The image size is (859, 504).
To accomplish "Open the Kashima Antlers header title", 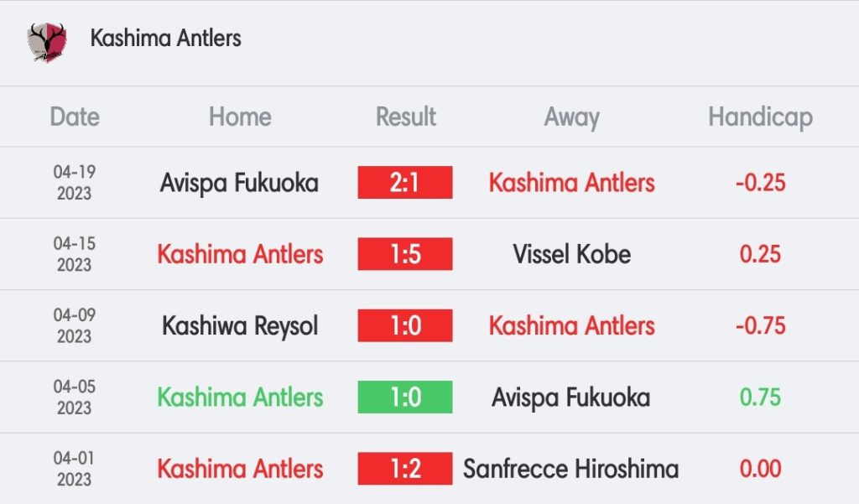I will pos(165,39).
